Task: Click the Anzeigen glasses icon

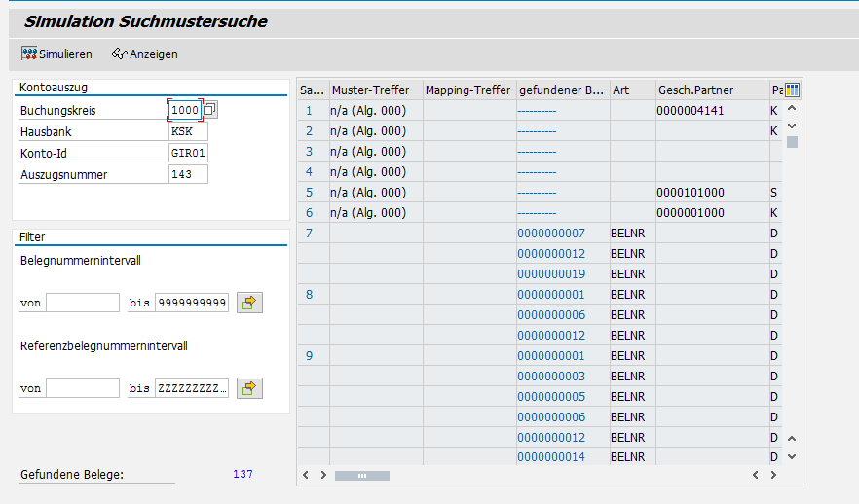Action: (x=119, y=54)
